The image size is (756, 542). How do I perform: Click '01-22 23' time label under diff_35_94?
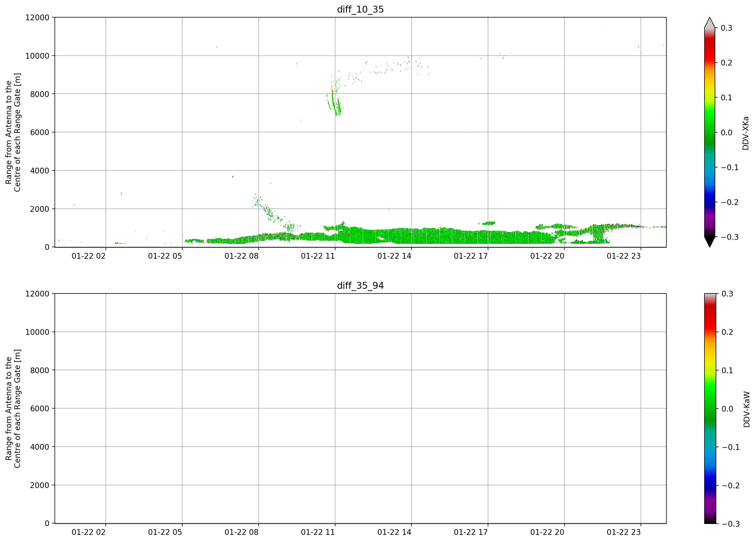click(x=624, y=532)
